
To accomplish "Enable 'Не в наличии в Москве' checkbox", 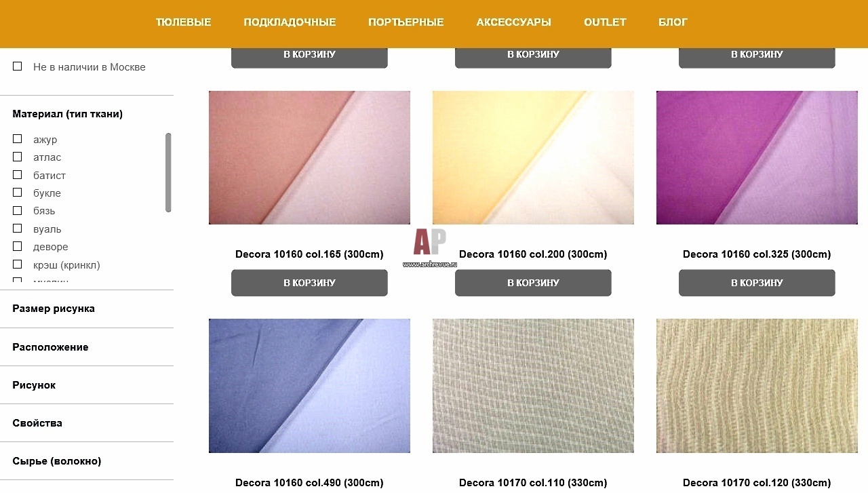I will [x=18, y=66].
